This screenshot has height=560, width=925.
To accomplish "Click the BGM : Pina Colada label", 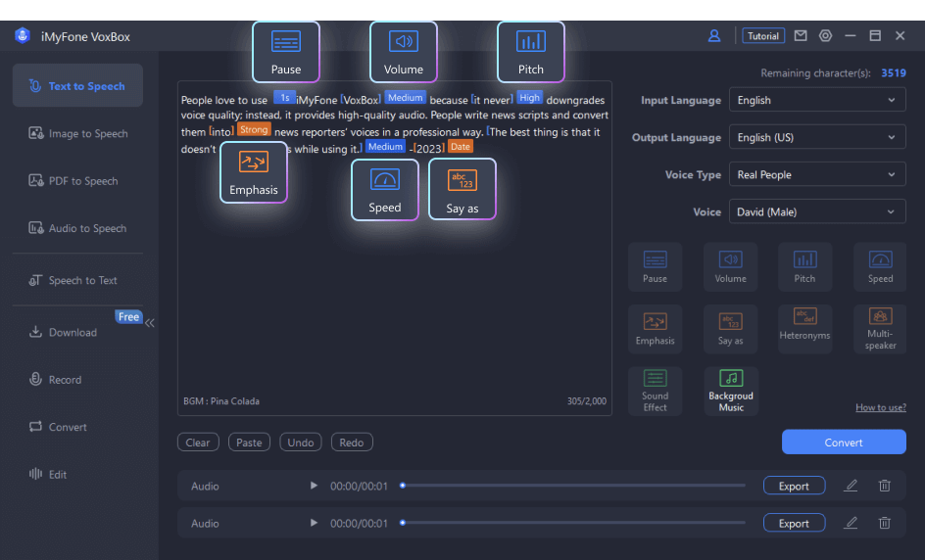I will (221, 400).
